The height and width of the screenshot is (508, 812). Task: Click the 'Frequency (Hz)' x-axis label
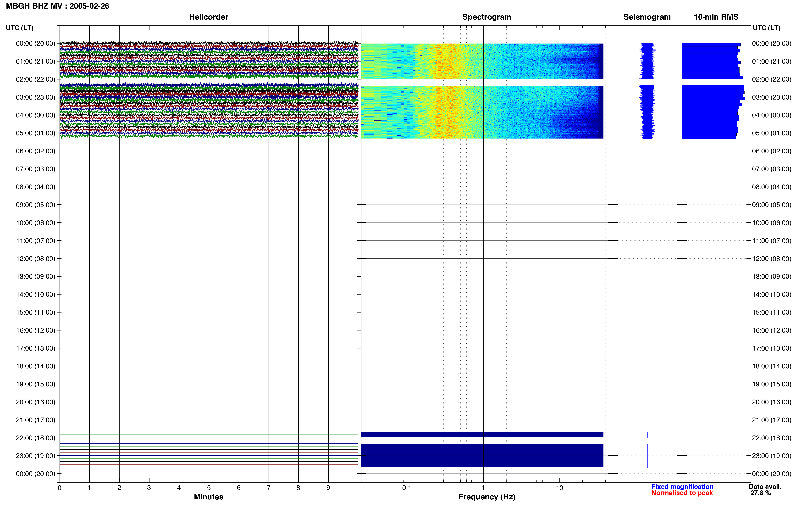click(x=487, y=497)
